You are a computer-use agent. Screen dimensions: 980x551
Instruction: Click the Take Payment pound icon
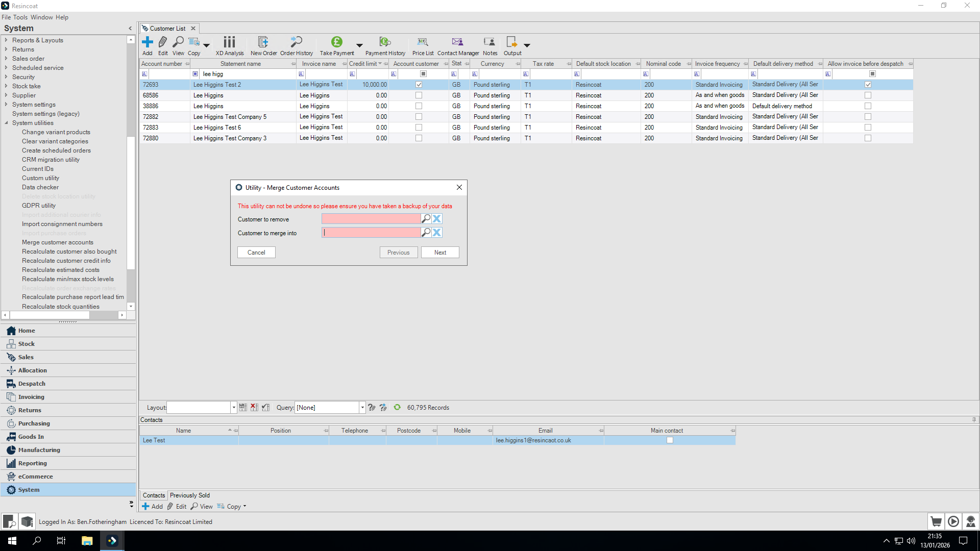(336, 42)
